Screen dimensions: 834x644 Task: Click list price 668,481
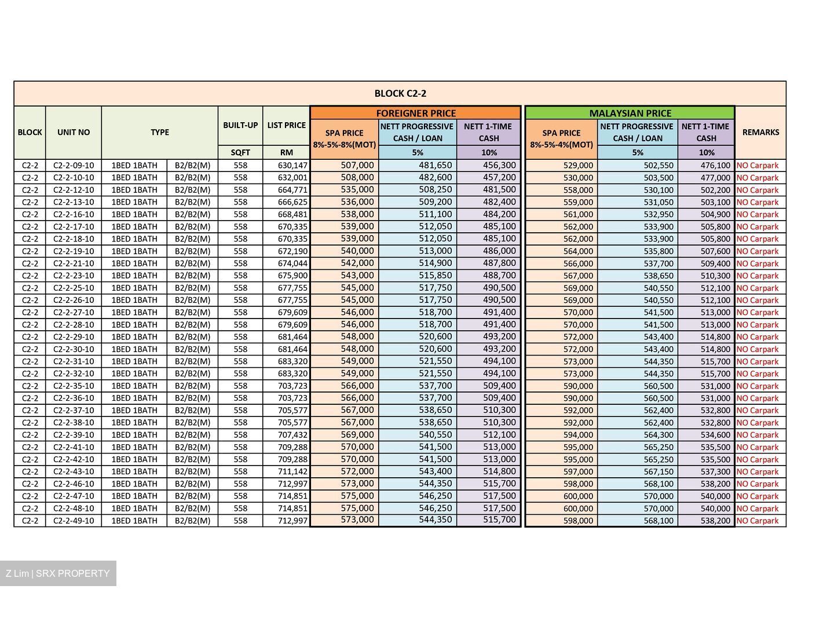[x=292, y=214]
